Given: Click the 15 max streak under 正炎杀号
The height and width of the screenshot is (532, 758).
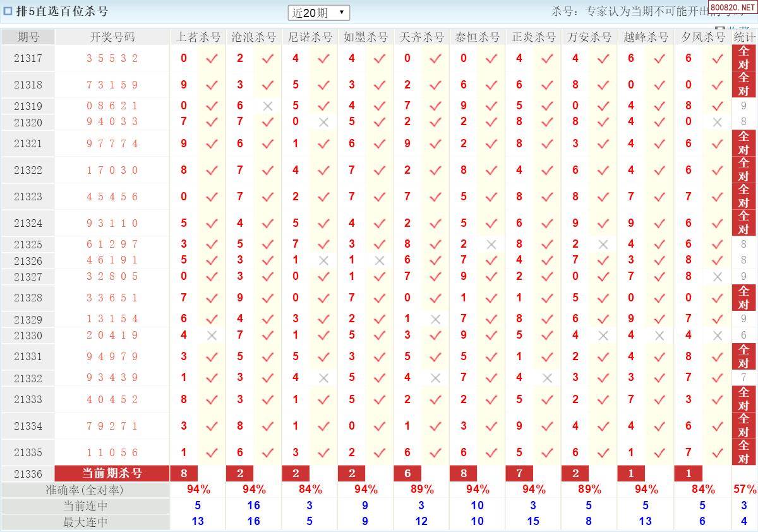Looking at the screenshot, I should (533, 521).
